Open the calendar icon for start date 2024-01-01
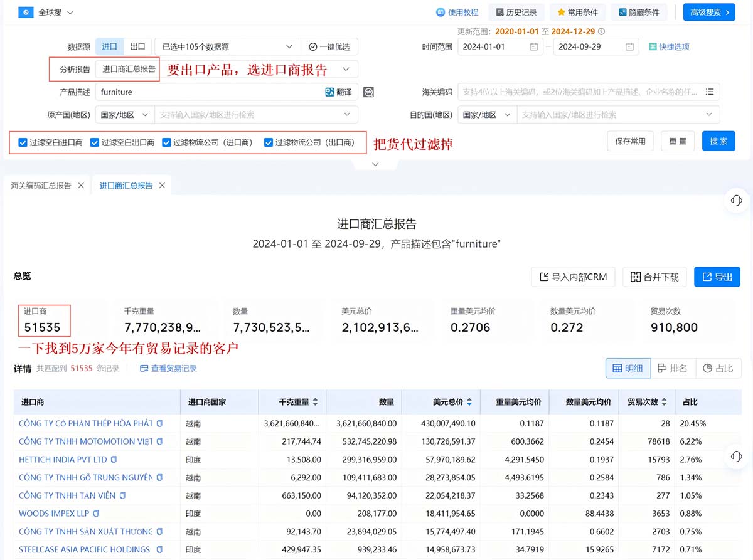Screen dimensions: 753x560 (x=533, y=46)
